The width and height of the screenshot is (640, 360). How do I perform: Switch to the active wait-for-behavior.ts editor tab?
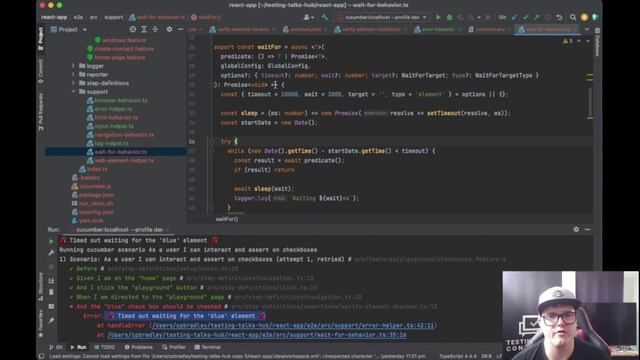(547, 29)
